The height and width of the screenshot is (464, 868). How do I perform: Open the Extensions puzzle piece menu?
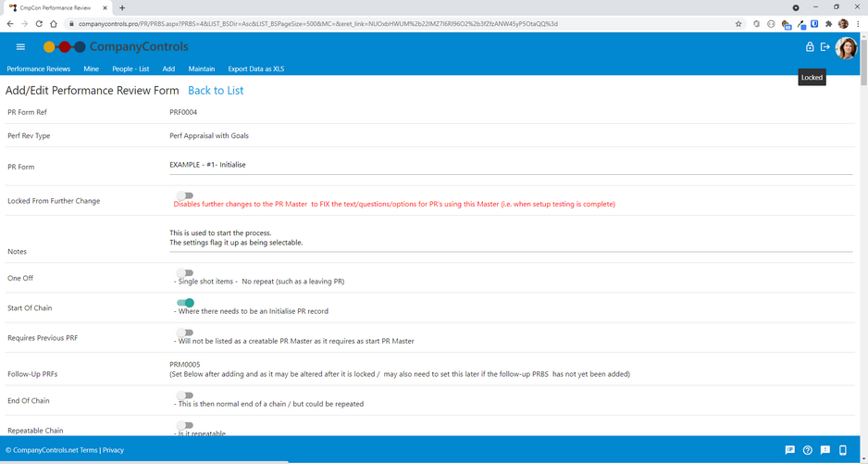pos(829,24)
